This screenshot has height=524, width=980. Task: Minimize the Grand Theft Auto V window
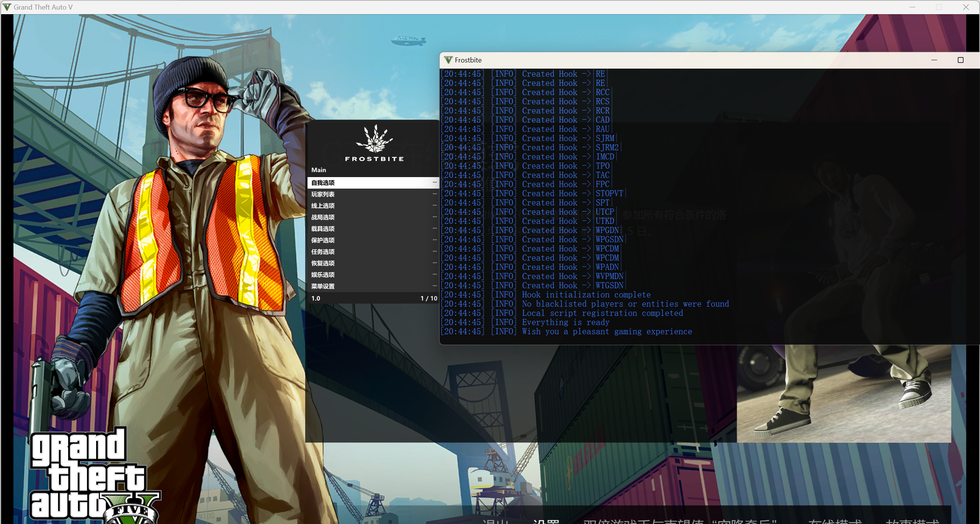point(912,7)
